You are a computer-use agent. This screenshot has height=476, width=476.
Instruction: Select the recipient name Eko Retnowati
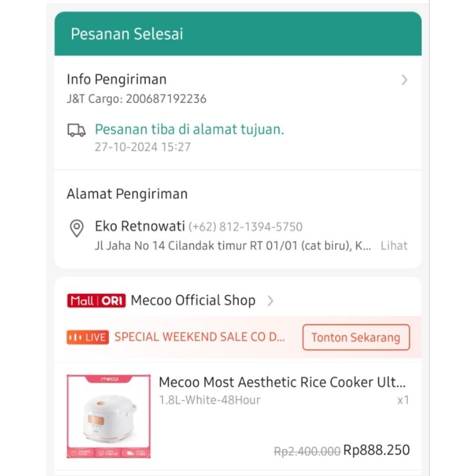(140, 227)
